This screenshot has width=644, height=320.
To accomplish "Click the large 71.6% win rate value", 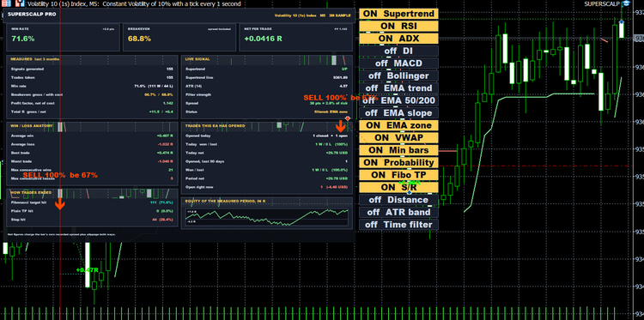I will 23,39.
